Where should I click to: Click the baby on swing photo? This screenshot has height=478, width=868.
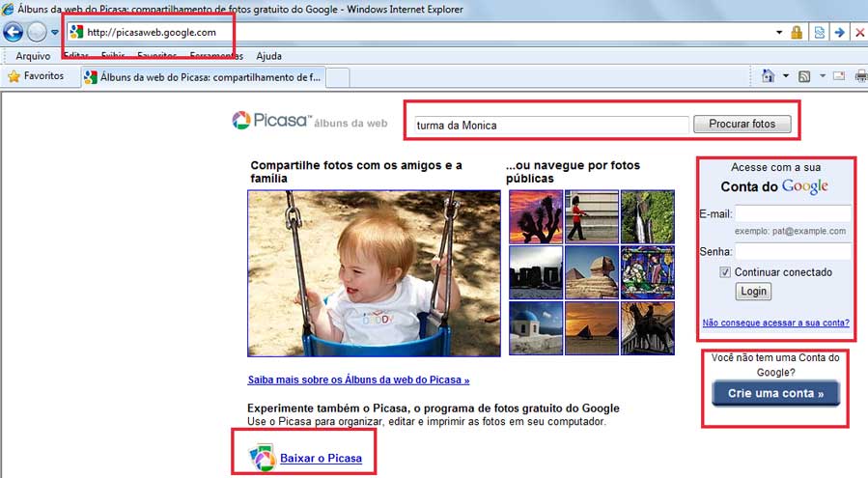point(375,273)
